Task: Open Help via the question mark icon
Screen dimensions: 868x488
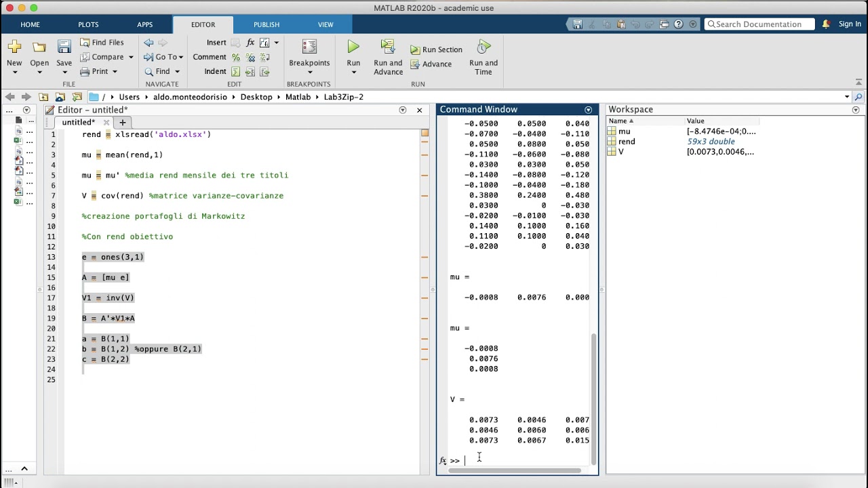Action: pos(678,24)
